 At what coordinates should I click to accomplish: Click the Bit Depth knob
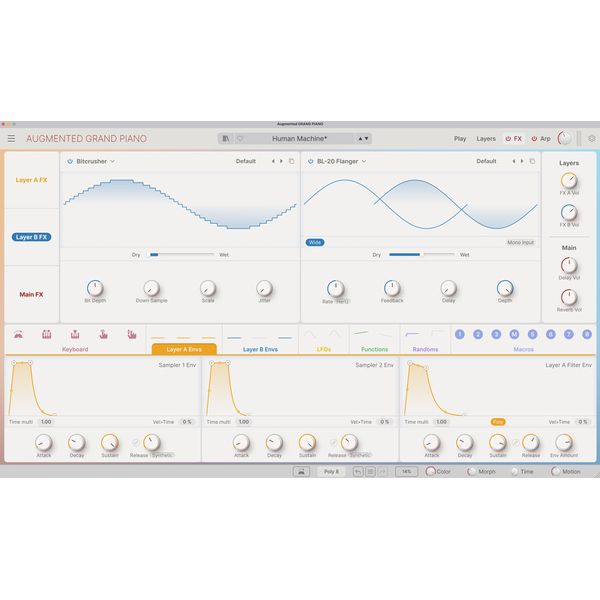click(x=95, y=288)
